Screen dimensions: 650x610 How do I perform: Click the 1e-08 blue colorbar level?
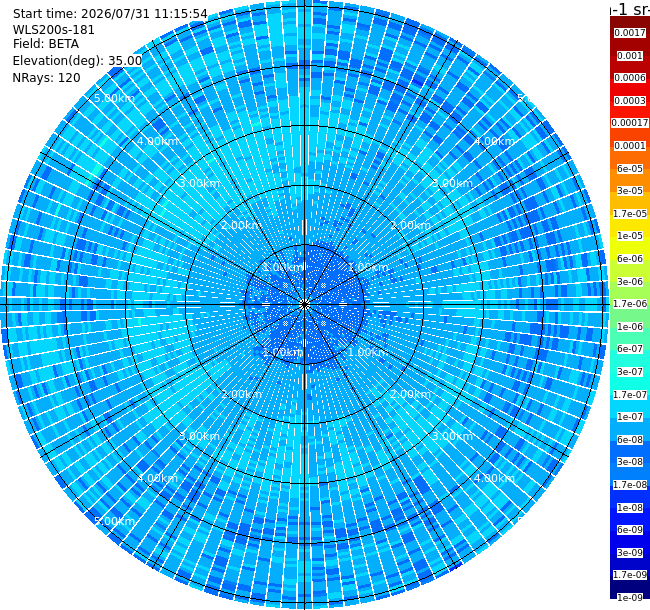coord(630,508)
